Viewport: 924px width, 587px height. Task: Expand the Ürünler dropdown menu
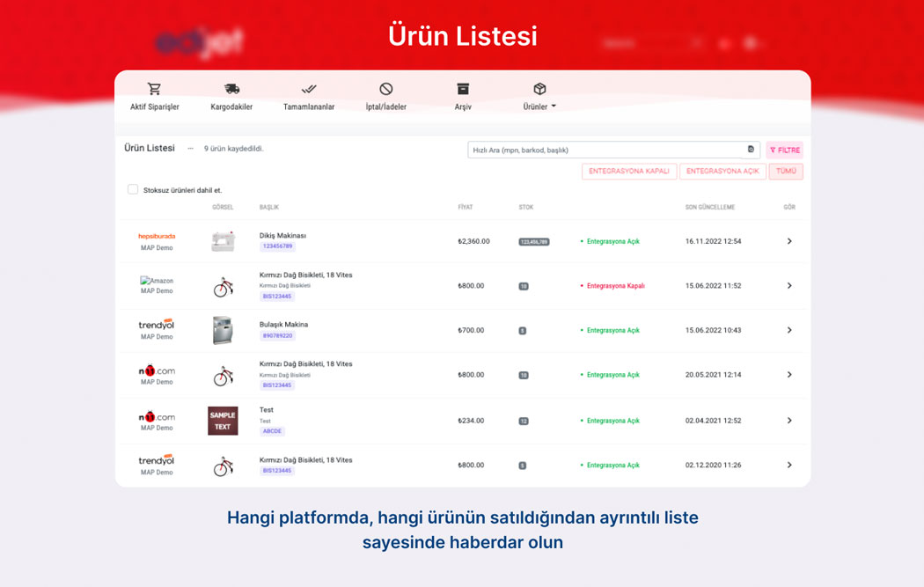[539, 106]
